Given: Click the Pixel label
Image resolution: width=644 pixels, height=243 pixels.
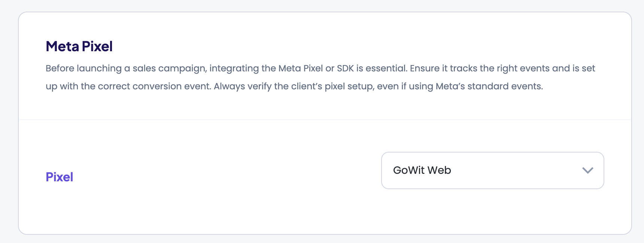Looking at the screenshot, I should (59, 177).
